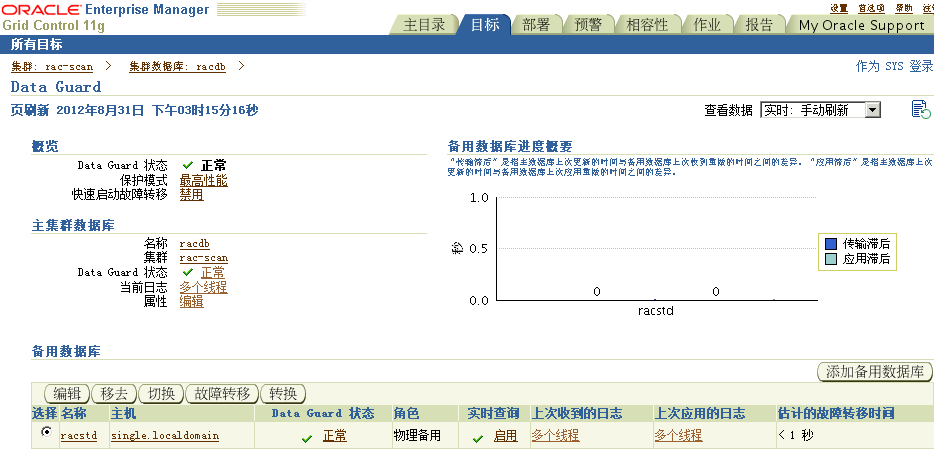Open the racstd standby database link
This screenshot has height=455, width=934.
point(79,436)
